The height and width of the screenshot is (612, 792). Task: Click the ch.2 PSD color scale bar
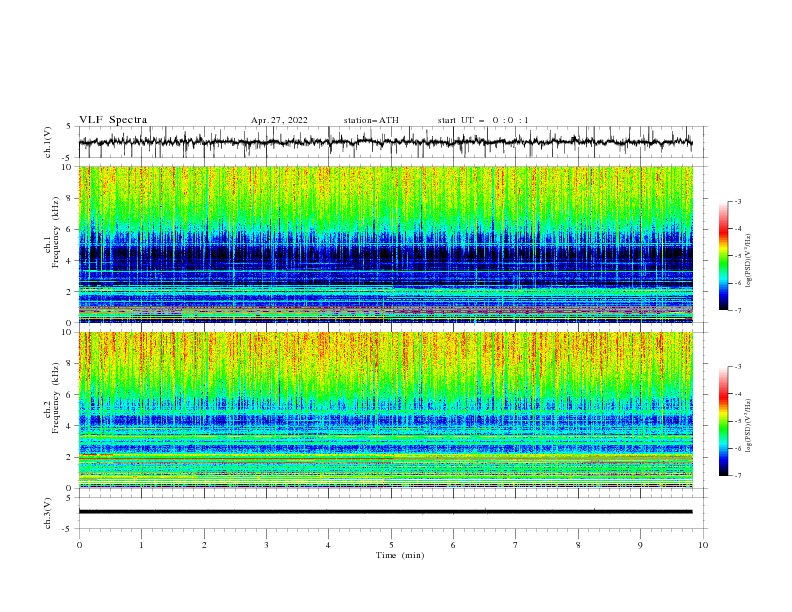coord(724,421)
